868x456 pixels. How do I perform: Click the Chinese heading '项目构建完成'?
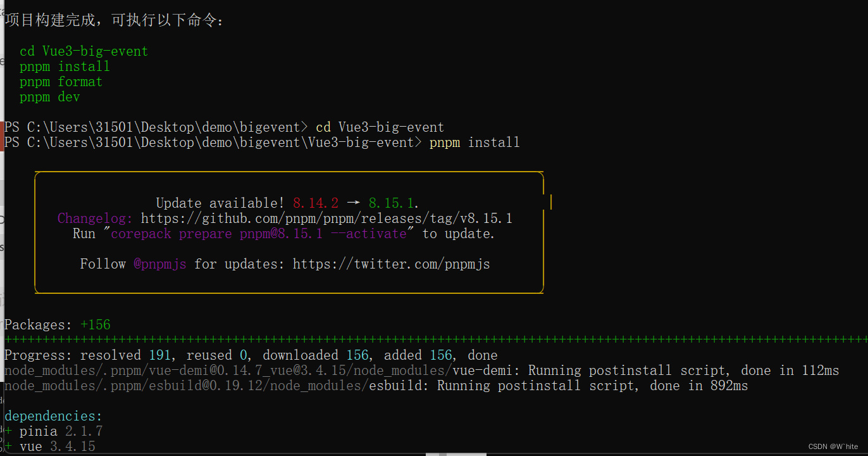click(49, 21)
